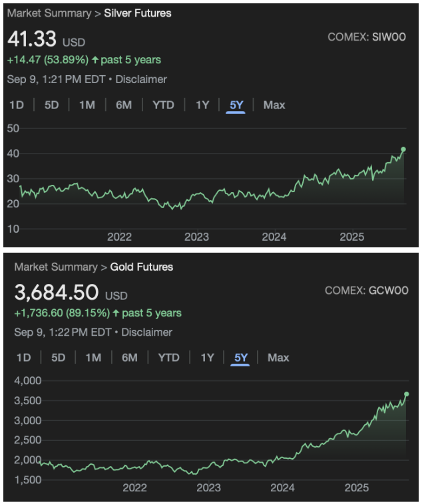Select YTD tab on Gold Futures chart

point(168,358)
